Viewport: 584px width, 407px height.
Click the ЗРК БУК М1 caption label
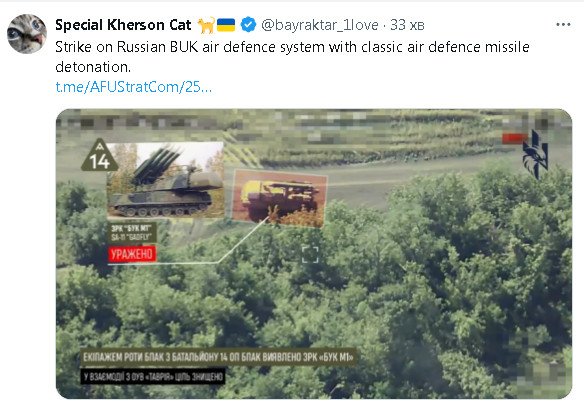pos(133,233)
